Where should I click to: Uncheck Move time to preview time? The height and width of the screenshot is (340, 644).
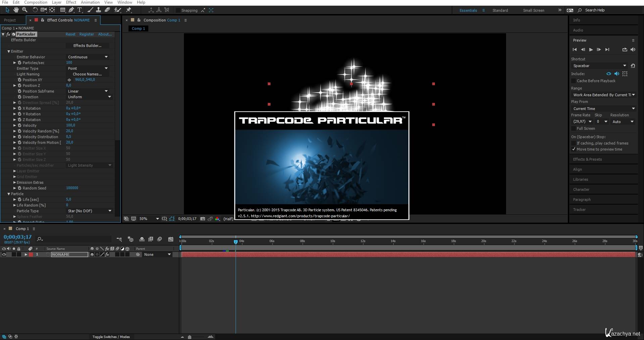point(574,149)
